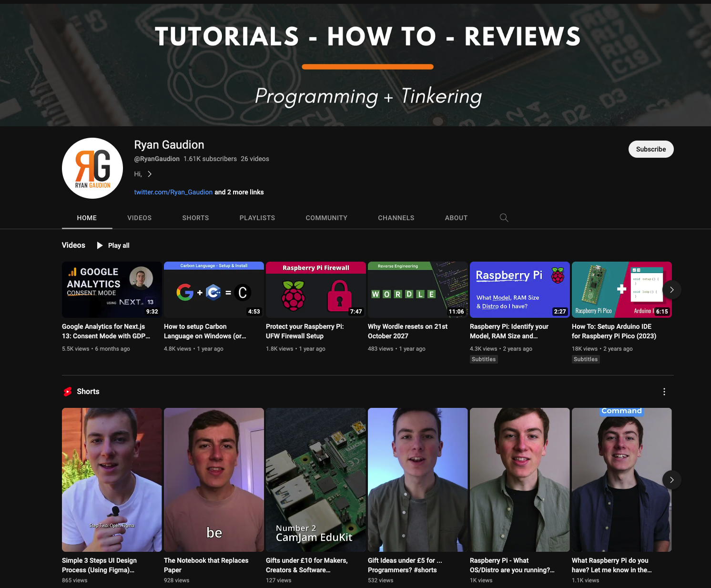This screenshot has height=588, width=711.
Task: Advance the Shorts row with next arrow
Action: click(671, 480)
